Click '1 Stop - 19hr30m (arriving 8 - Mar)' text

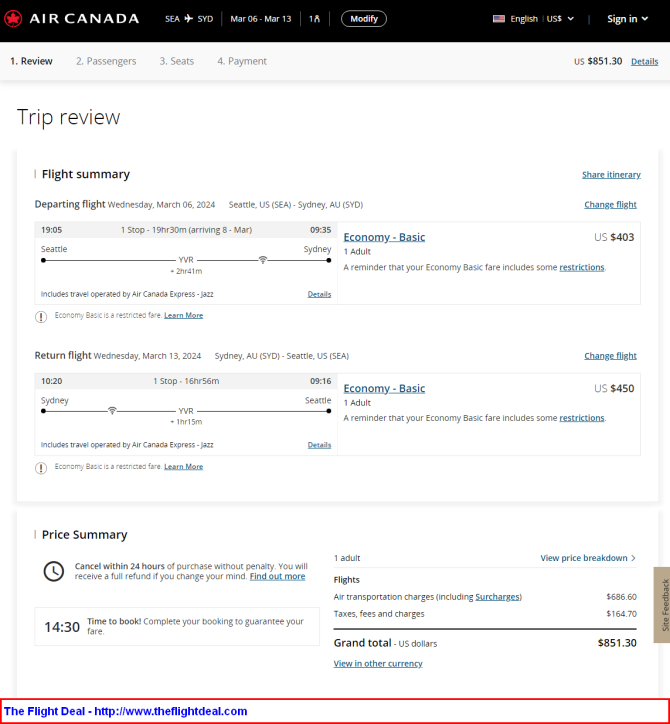tap(187, 230)
